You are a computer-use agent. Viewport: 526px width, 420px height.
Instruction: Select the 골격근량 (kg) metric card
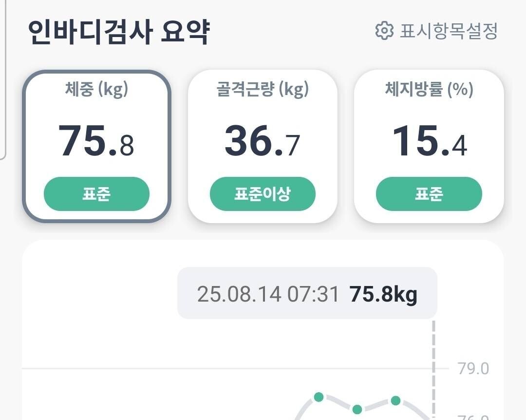[x=263, y=145]
